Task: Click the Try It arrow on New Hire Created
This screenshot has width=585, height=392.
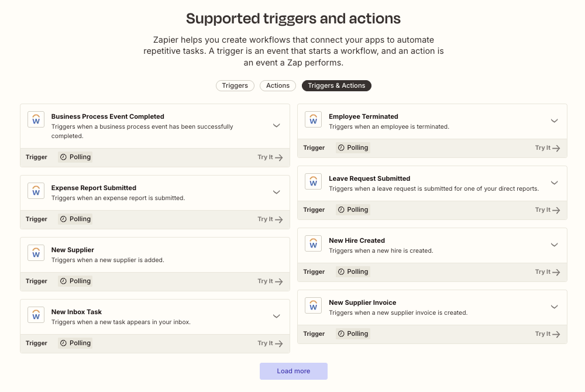Action: click(548, 271)
